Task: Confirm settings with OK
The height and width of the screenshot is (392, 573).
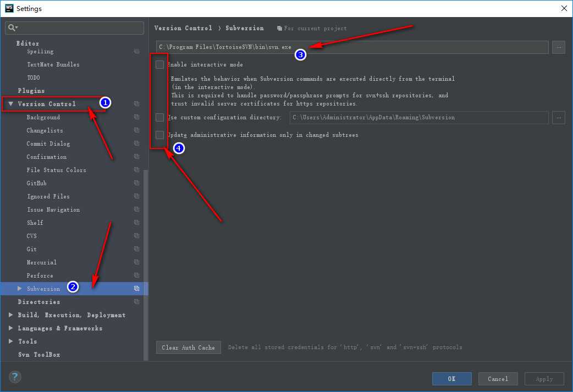Action: click(451, 379)
